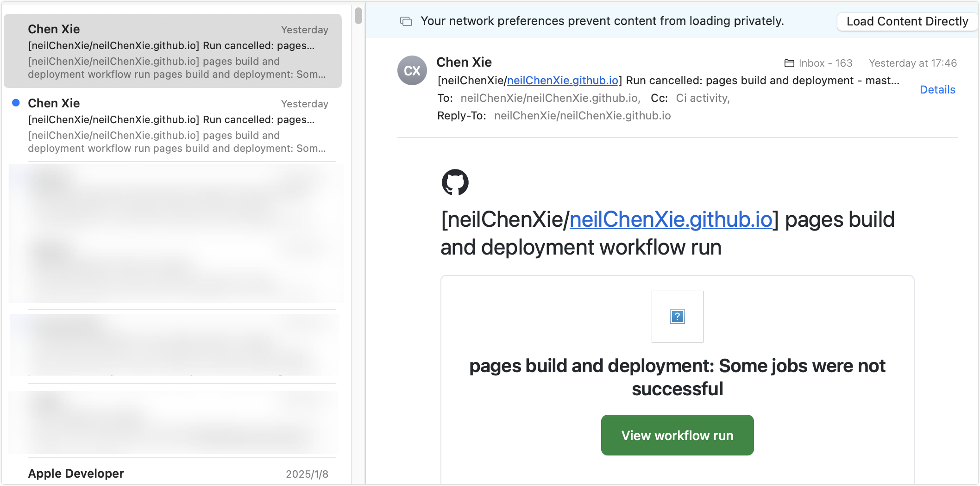Click the Inbox - 163 label

(x=825, y=63)
